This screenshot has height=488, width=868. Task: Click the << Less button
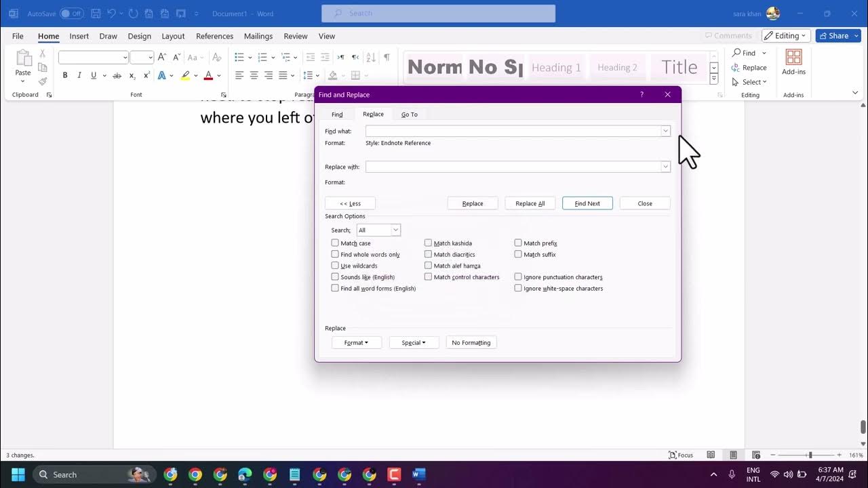click(x=350, y=203)
